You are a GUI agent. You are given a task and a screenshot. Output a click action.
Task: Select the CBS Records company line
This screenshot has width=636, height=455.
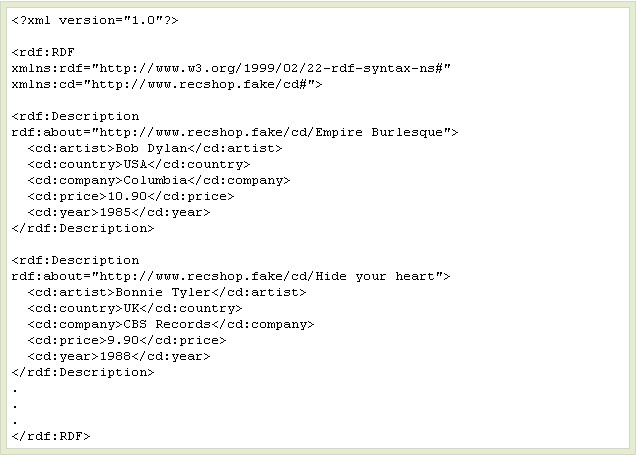pyautogui.click(x=171, y=324)
